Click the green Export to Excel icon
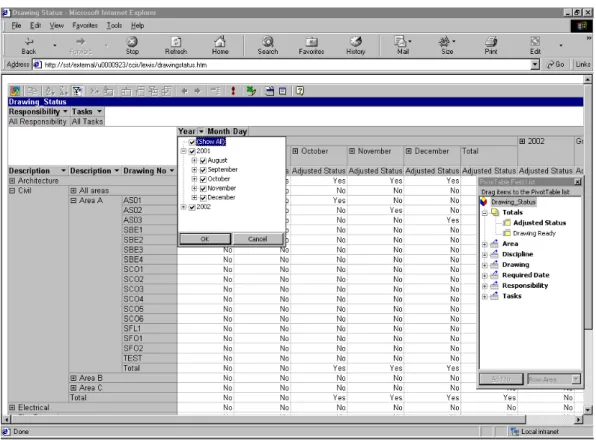The height and width of the screenshot is (440, 596). [x=251, y=91]
